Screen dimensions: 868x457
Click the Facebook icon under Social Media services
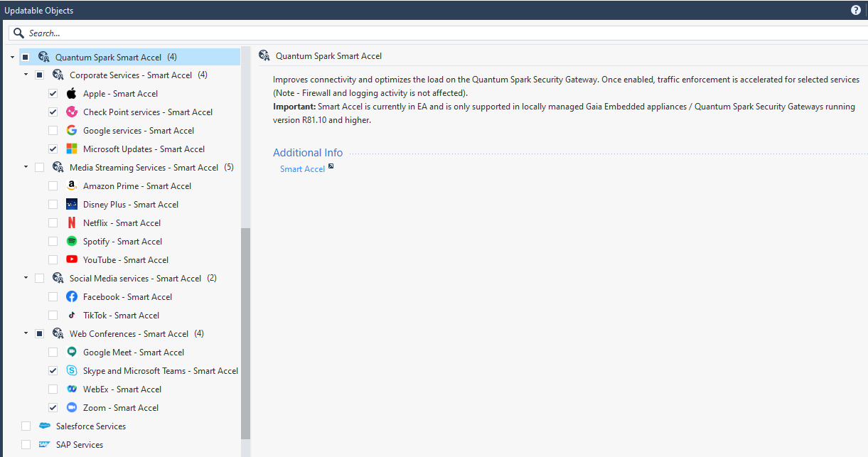point(71,296)
